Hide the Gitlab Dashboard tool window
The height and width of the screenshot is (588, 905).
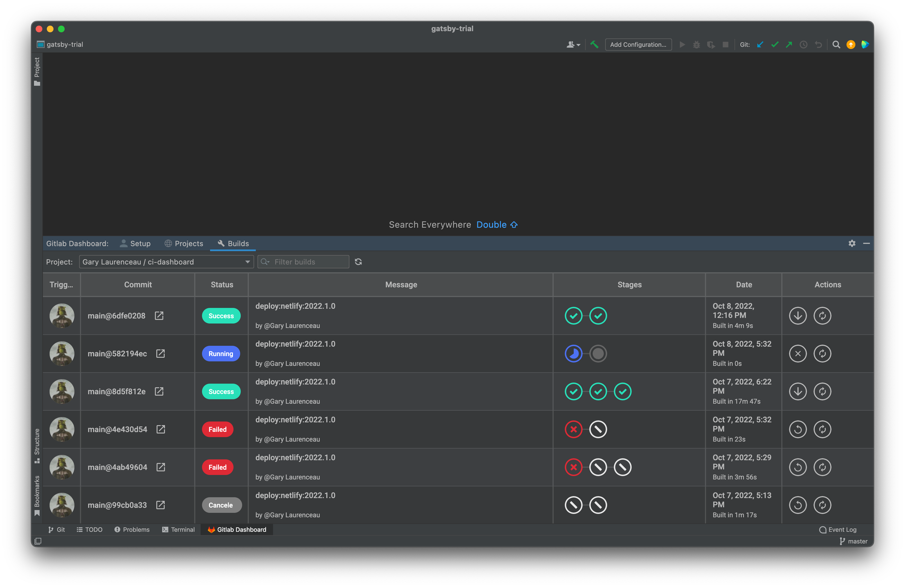[866, 244]
